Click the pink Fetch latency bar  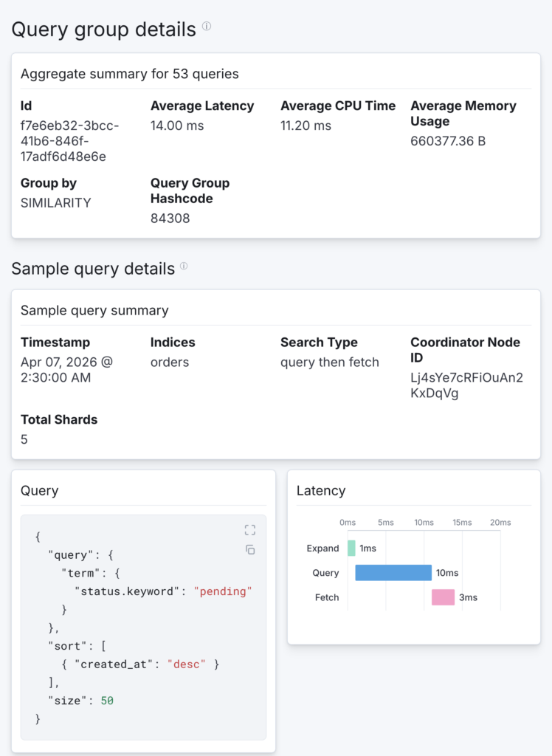pos(443,597)
